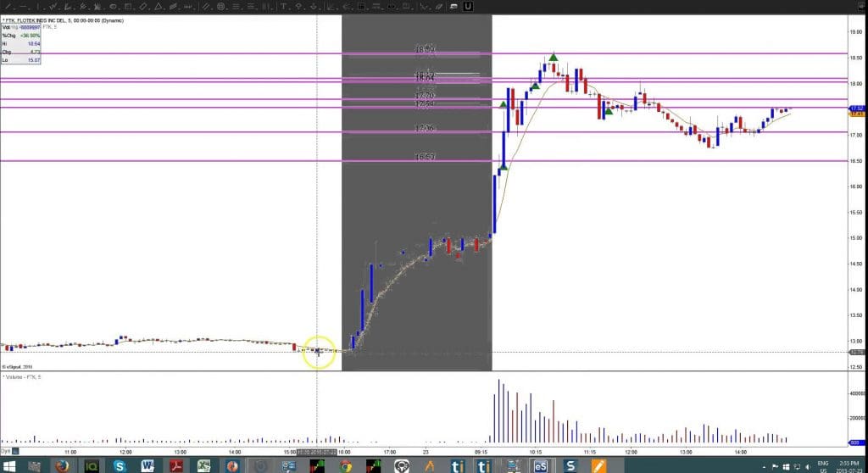Select the concentric circle tool

coord(221,7)
